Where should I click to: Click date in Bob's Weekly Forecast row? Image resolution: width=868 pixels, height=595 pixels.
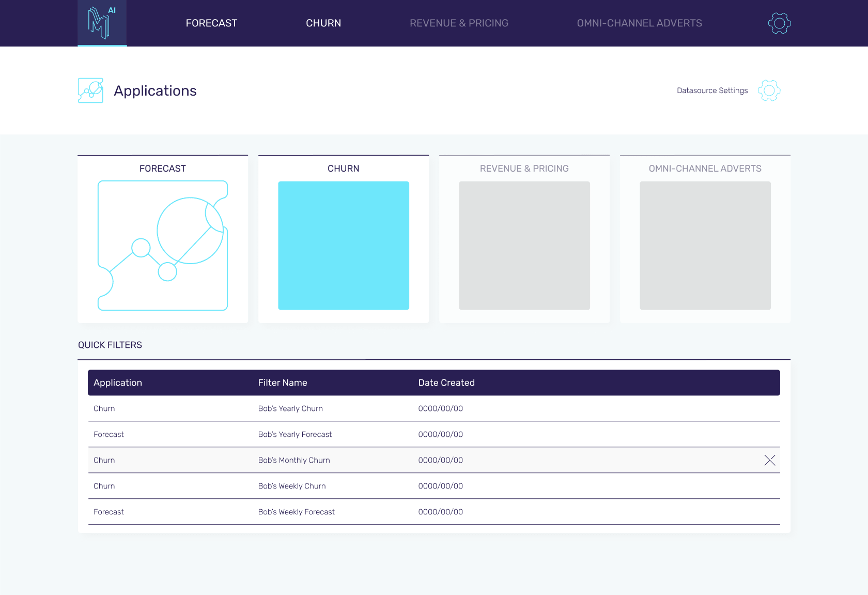coord(441,512)
